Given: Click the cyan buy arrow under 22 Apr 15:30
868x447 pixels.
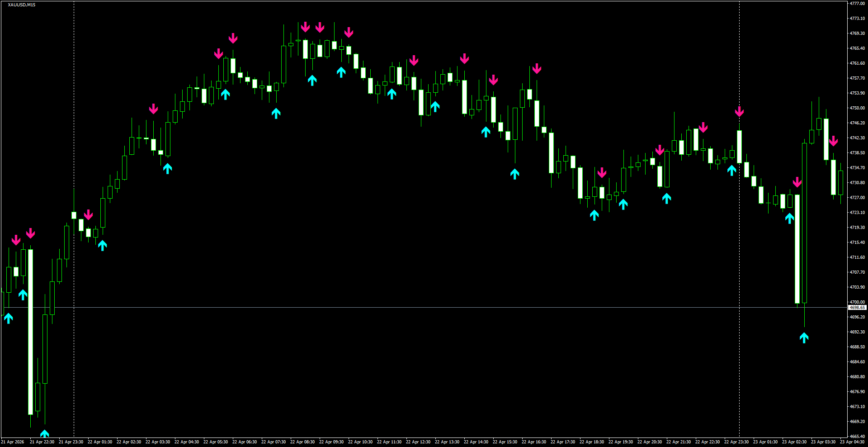Looking at the screenshot, I should tap(515, 174).
